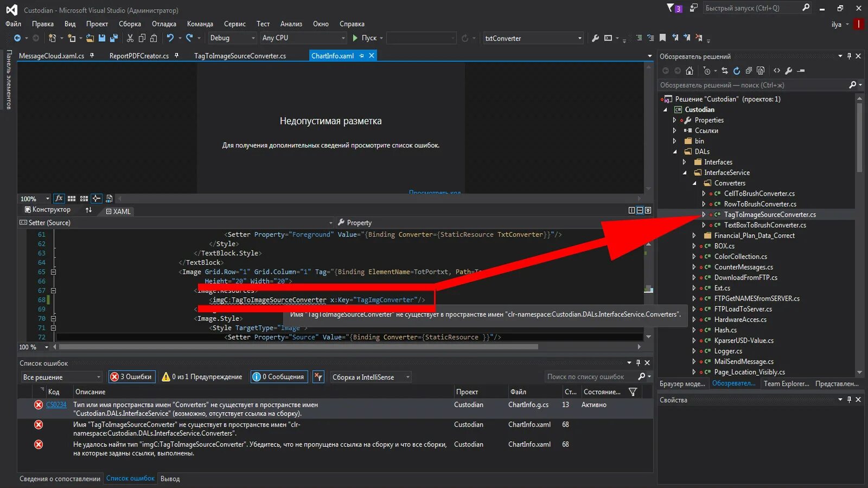Click Sync with Active Document icon

(724, 70)
